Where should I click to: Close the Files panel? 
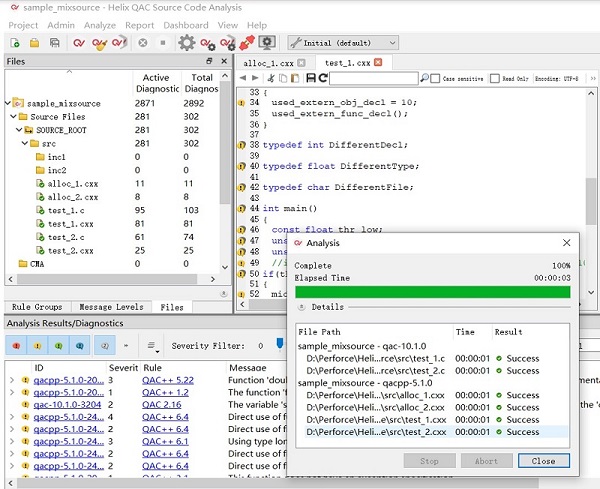pyautogui.click(x=224, y=61)
